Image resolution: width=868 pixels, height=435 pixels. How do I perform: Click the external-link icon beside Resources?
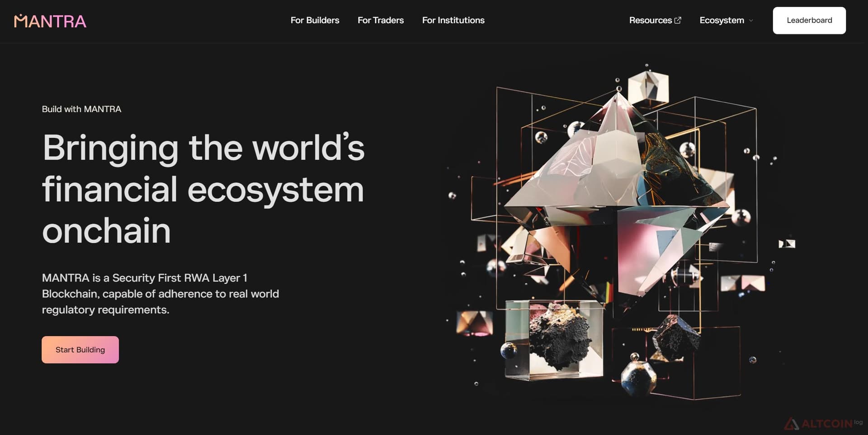coord(678,20)
